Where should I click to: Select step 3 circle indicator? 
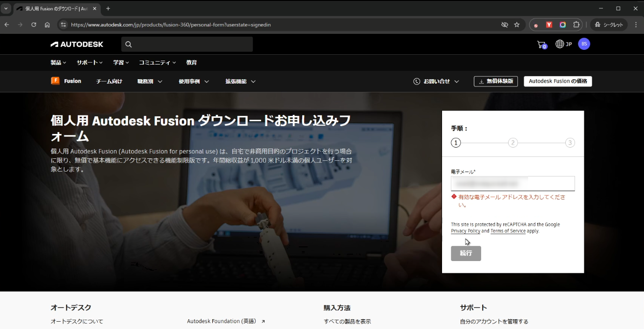point(570,143)
